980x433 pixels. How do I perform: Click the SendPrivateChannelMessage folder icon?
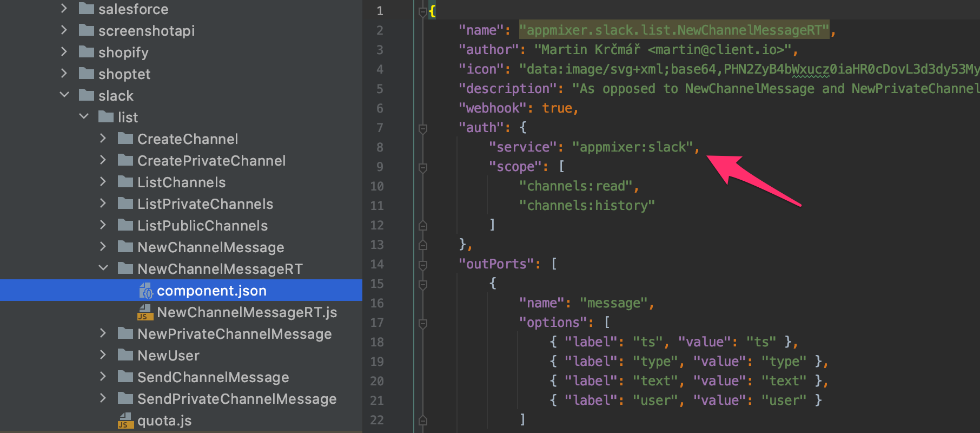[125, 398]
